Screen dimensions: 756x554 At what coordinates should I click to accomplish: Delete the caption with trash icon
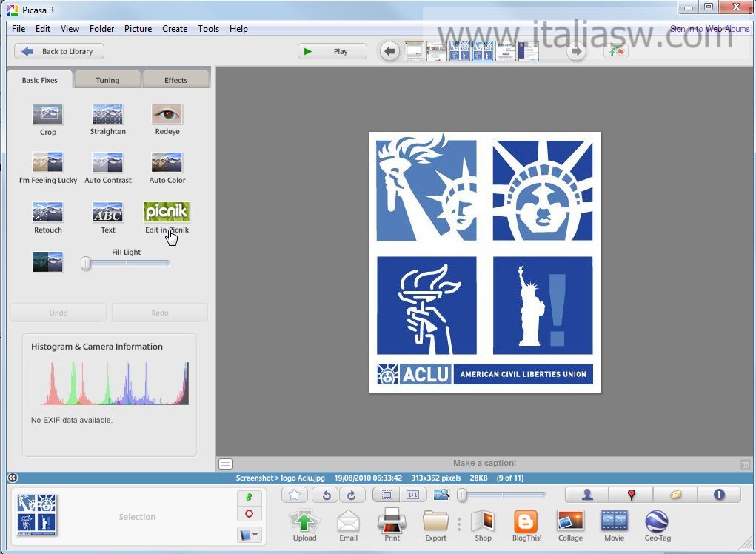(745, 464)
